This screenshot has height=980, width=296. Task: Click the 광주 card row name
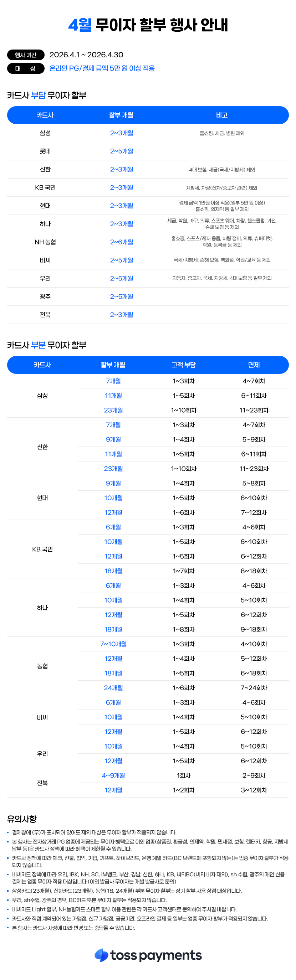(x=45, y=296)
